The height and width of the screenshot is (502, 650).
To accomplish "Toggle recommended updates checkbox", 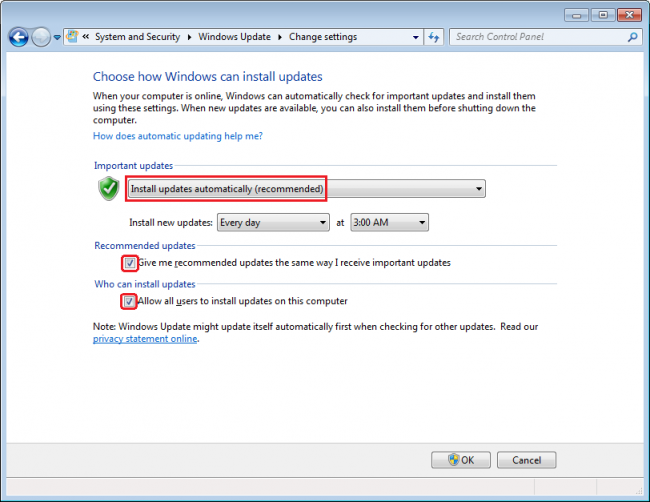I will tap(130, 263).
